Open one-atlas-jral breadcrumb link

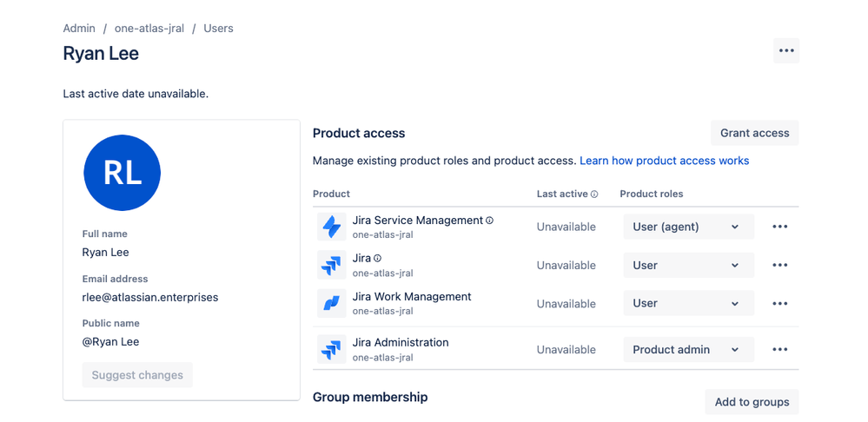coord(149,29)
